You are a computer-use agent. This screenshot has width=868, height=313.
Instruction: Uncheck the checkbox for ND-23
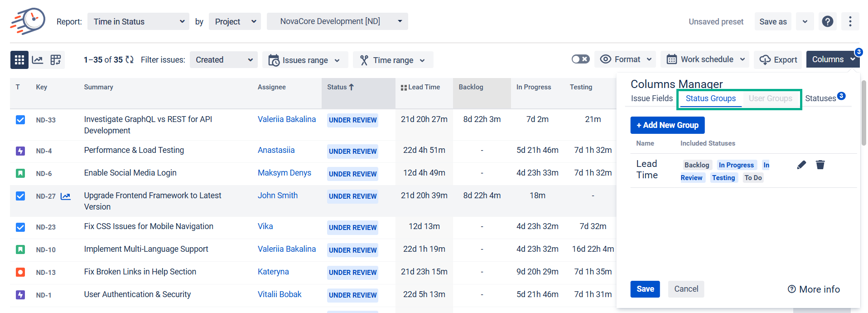click(20, 227)
